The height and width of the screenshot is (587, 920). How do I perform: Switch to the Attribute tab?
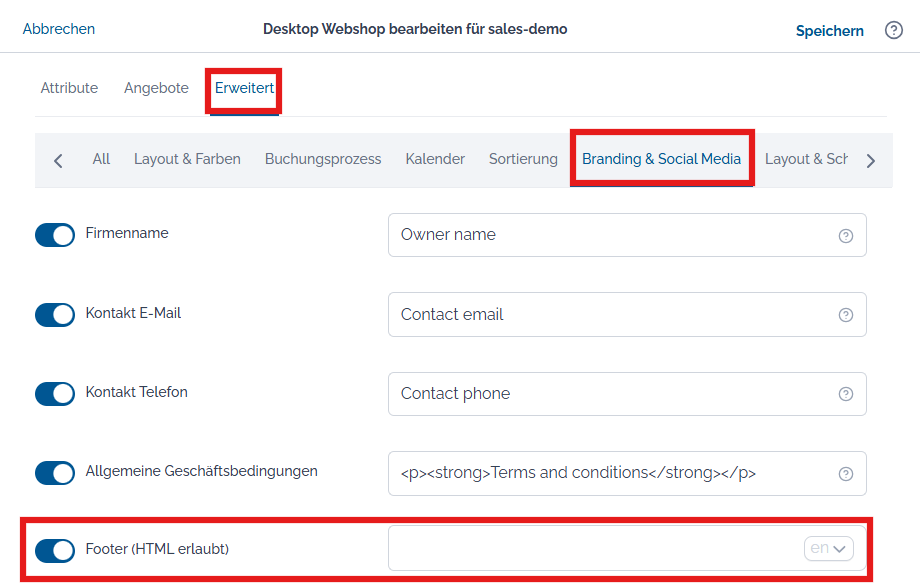(69, 88)
